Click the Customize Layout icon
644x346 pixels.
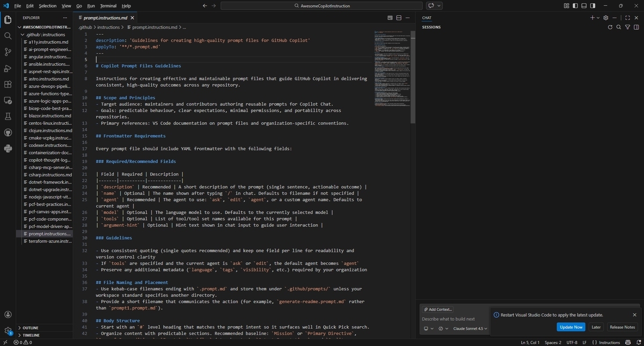pos(567,5)
